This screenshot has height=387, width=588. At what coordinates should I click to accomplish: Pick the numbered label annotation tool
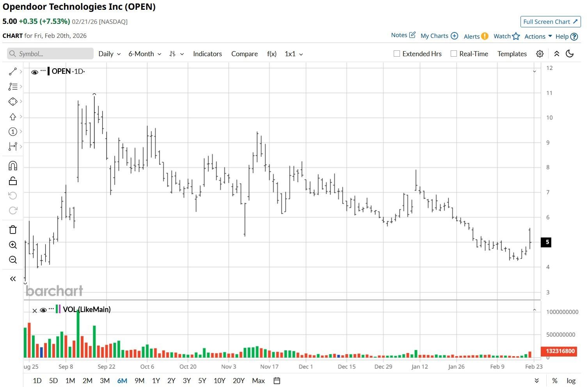[x=13, y=132]
